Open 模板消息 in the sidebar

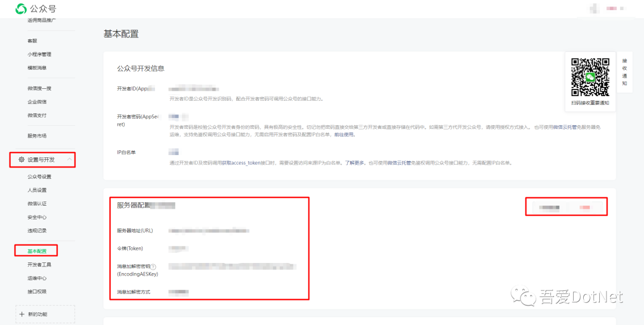[x=37, y=68]
